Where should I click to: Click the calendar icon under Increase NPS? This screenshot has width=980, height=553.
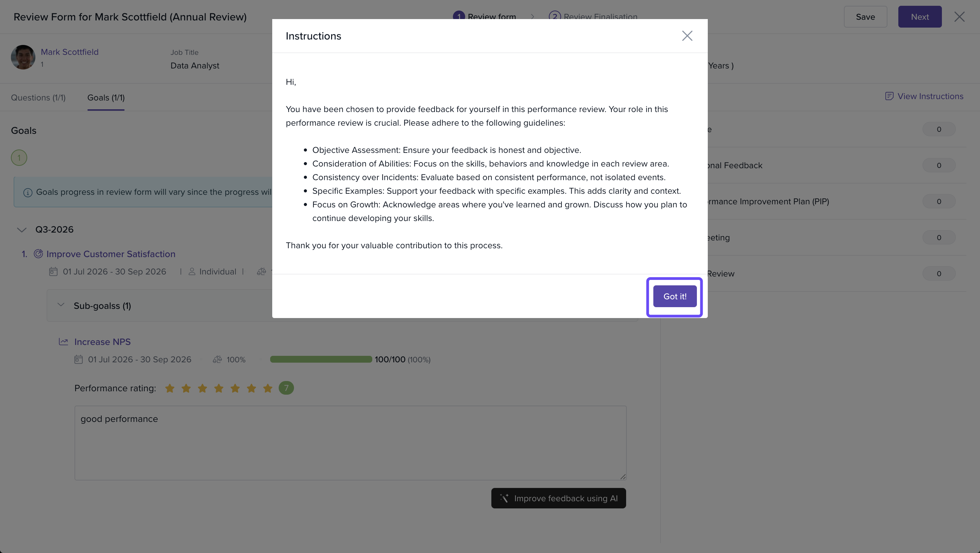tap(78, 360)
